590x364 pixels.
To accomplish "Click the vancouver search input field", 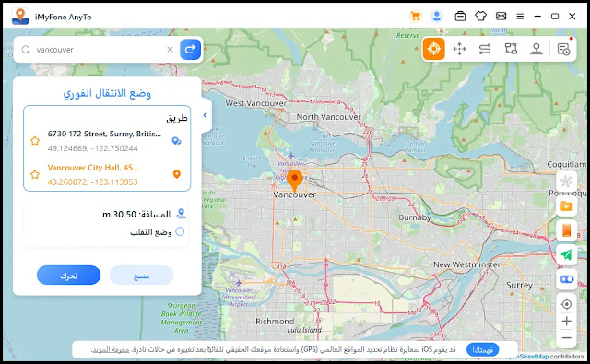I will click(x=100, y=50).
